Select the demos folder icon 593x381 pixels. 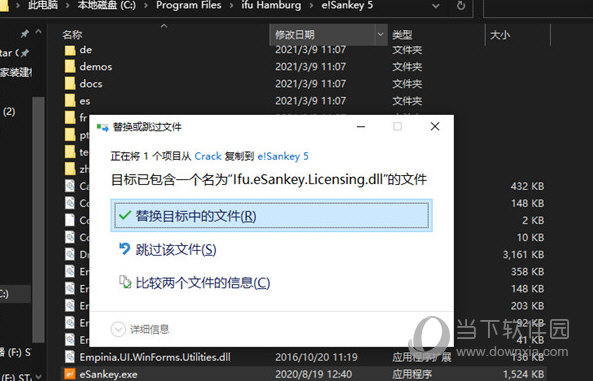tap(70, 67)
